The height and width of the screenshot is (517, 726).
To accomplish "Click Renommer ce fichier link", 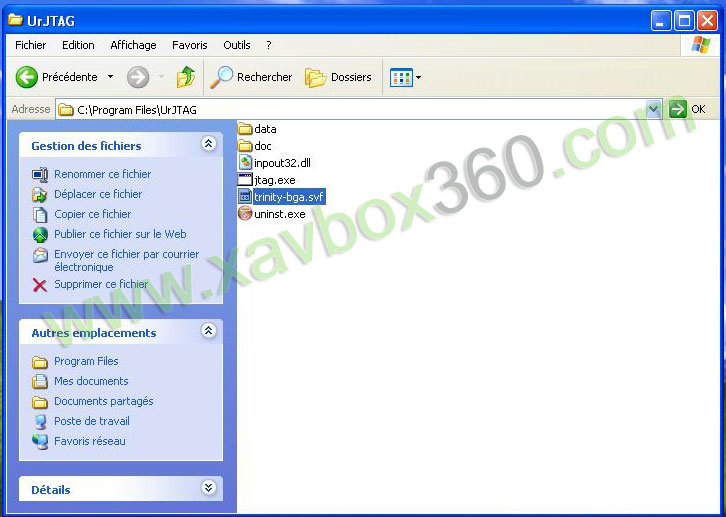I will tap(103, 174).
